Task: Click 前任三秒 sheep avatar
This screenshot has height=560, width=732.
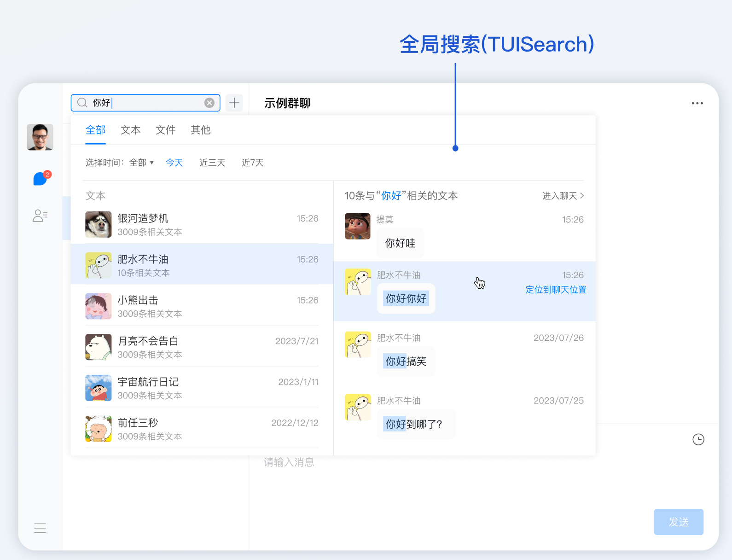Action: (x=99, y=429)
